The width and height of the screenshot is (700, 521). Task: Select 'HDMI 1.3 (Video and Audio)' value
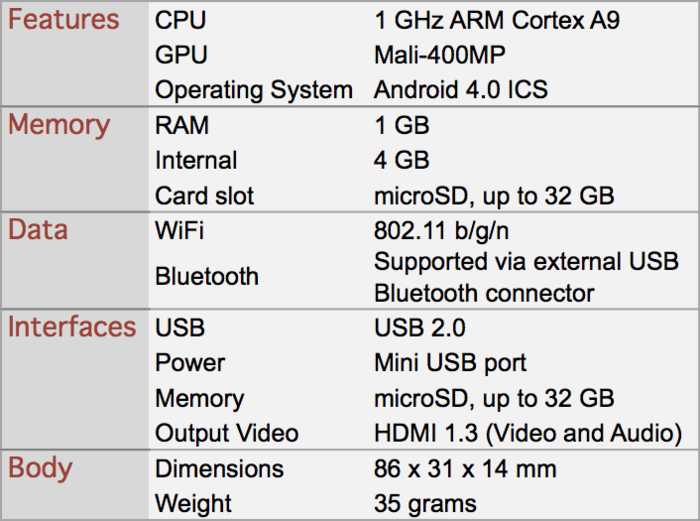528,433
